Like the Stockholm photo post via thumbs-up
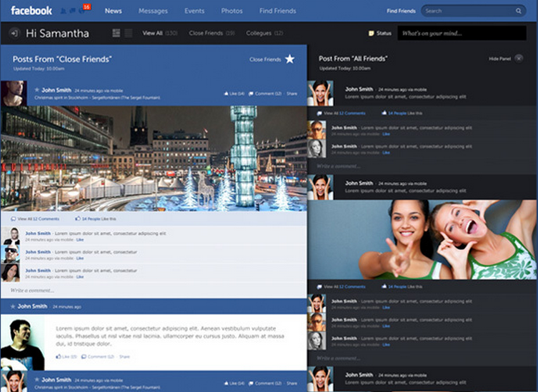Image resolution: width=538 pixels, height=392 pixels. coord(226,93)
